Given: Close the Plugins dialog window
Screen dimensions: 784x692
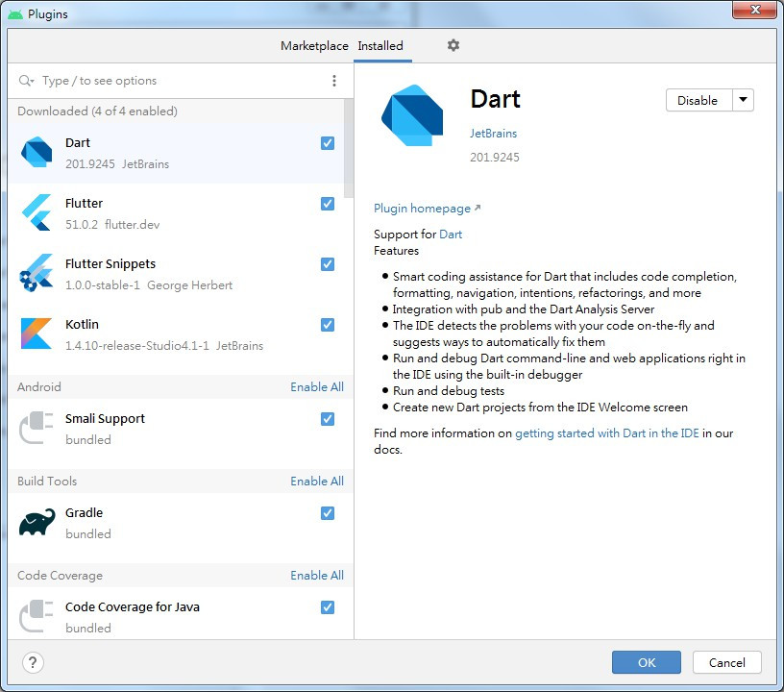Looking at the screenshot, I should pos(755,10).
